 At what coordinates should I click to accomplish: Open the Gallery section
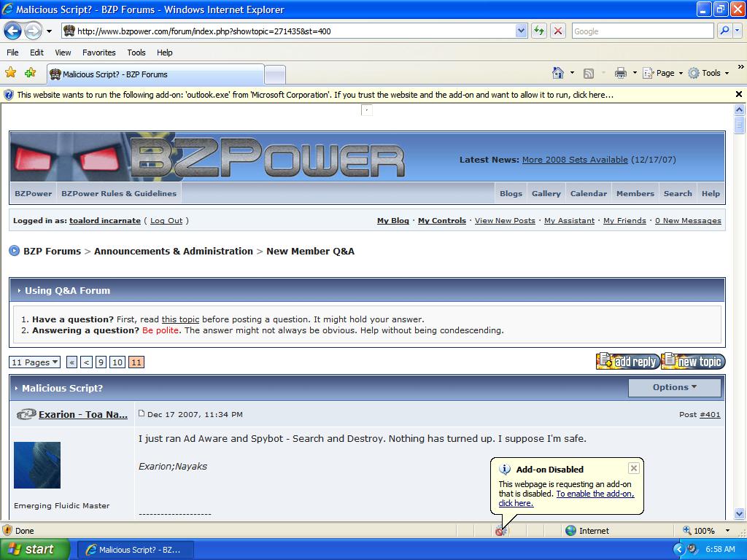tap(546, 193)
